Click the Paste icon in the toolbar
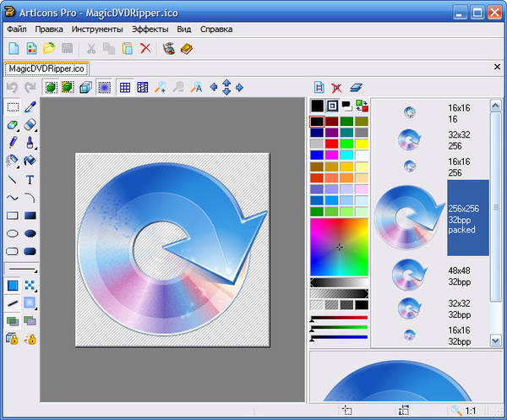The image size is (507, 420). (x=128, y=48)
